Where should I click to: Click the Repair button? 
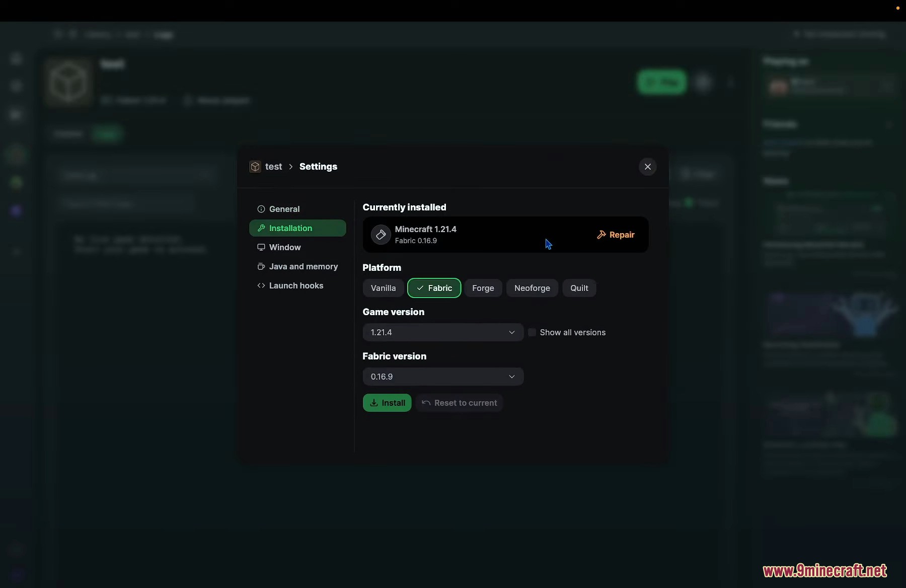[x=616, y=235]
